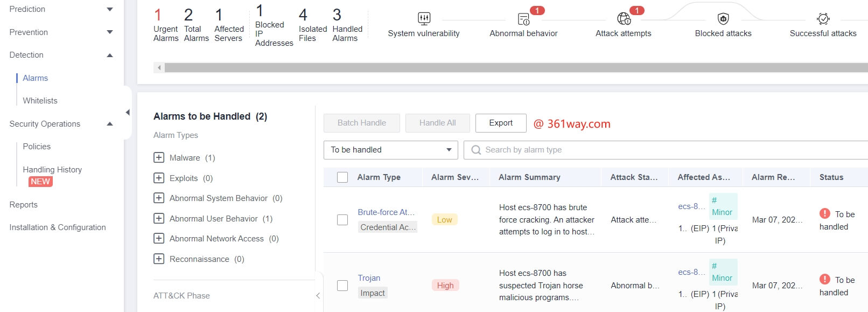Toggle the select-all alarms checkbox

(342, 177)
